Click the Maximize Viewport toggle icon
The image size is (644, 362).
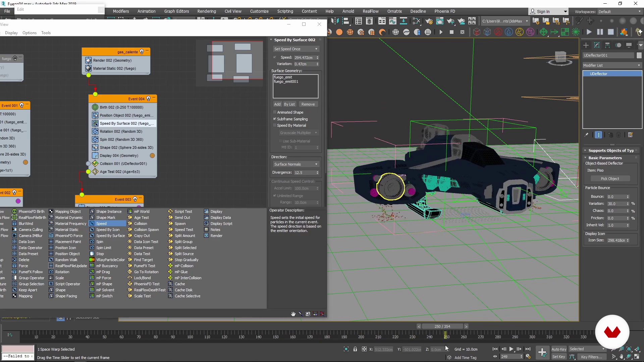(637, 357)
